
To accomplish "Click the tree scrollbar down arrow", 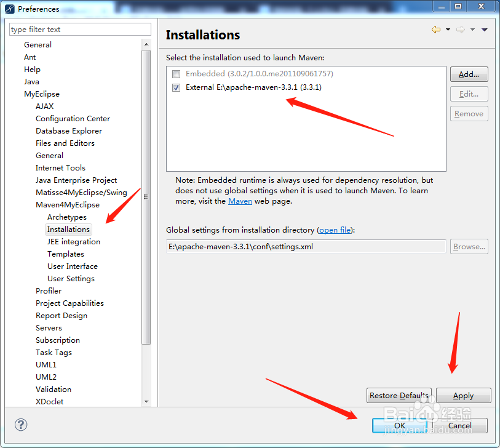I will tap(146, 402).
